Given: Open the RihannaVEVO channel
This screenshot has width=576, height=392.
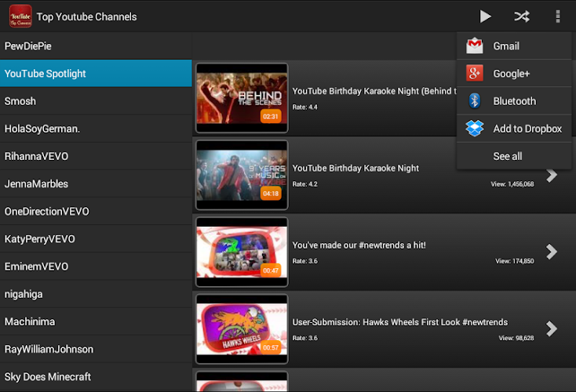Looking at the screenshot, I should [x=96, y=156].
